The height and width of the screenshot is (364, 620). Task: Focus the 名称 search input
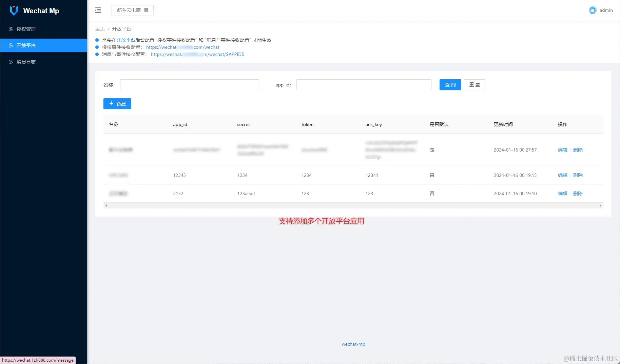190,85
